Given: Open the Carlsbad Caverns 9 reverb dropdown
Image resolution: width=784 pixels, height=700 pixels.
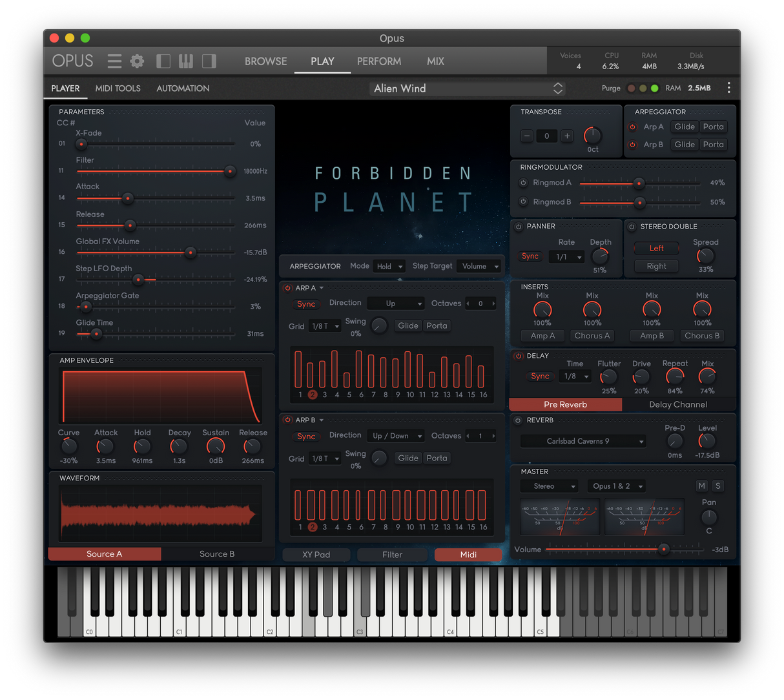Looking at the screenshot, I should coord(583,441).
